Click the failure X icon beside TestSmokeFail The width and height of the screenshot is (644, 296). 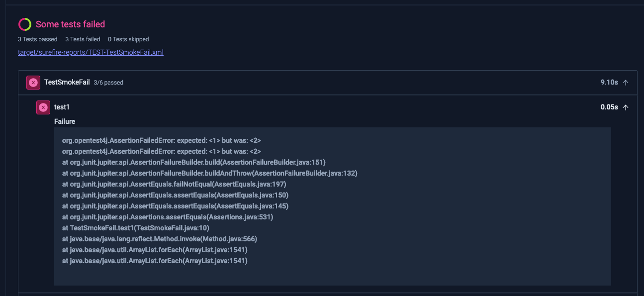click(33, 82)
